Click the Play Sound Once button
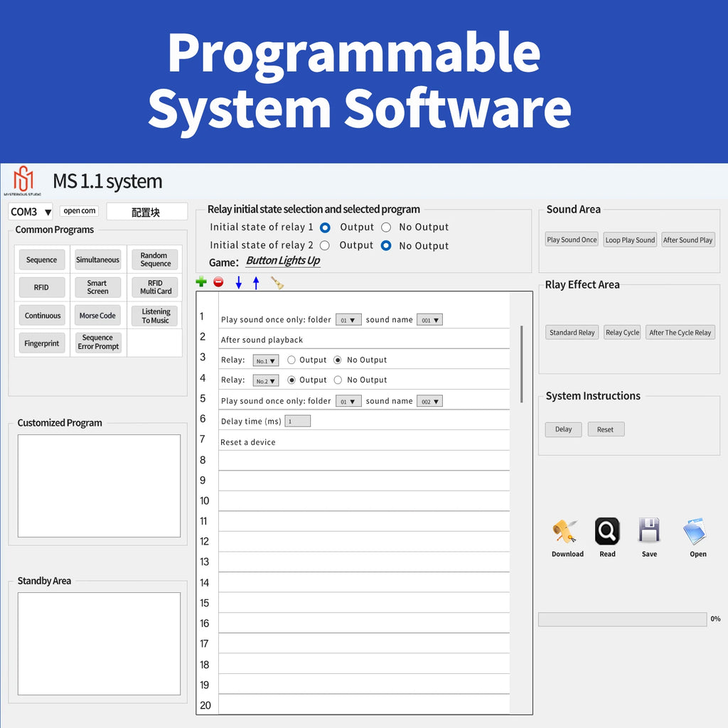 [572, 240]
